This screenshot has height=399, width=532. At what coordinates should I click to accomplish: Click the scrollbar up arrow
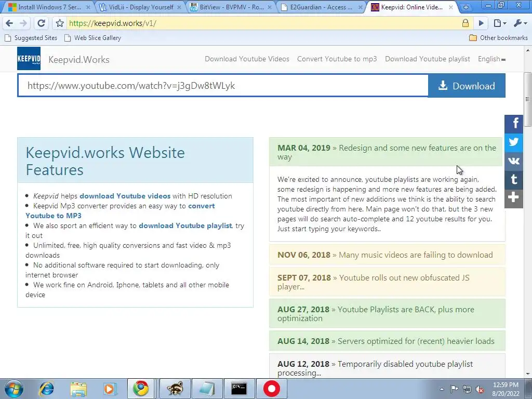pos(528,50)
